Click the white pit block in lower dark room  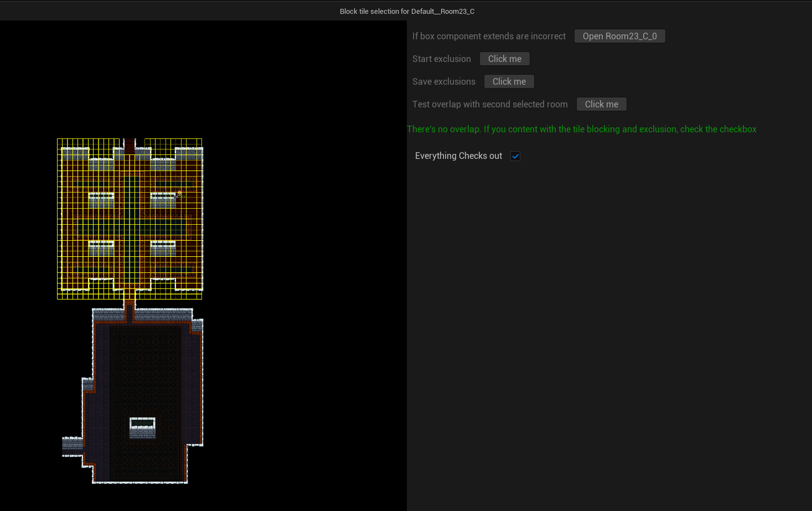pos(142,427)
